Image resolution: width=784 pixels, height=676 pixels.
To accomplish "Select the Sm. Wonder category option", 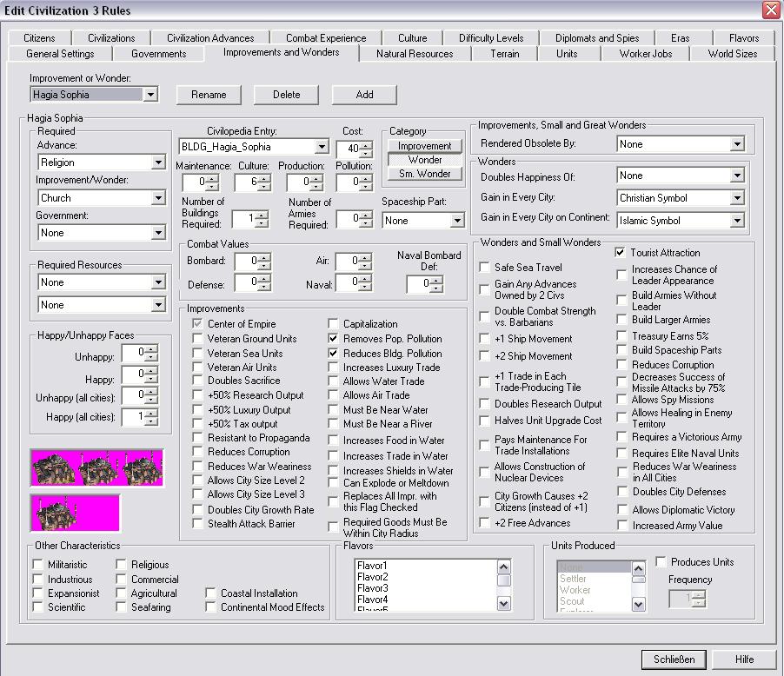I will pos(425,174).
